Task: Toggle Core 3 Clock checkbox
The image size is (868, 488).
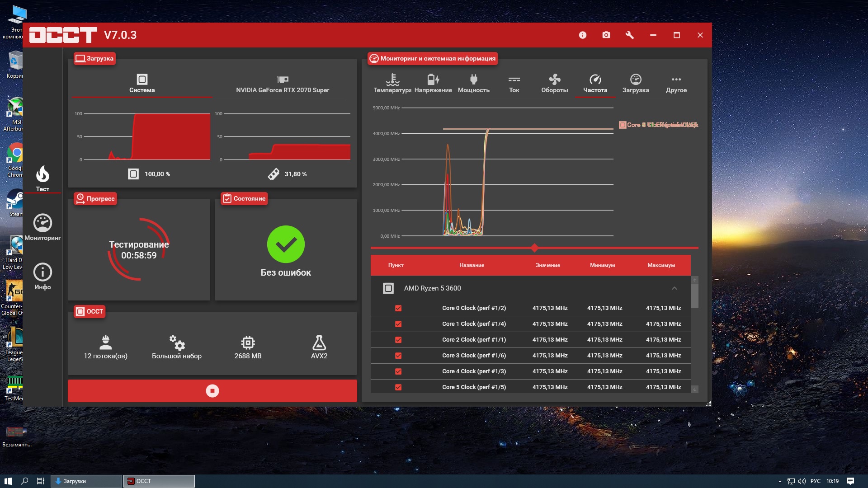Action: (x=398, y=356)
